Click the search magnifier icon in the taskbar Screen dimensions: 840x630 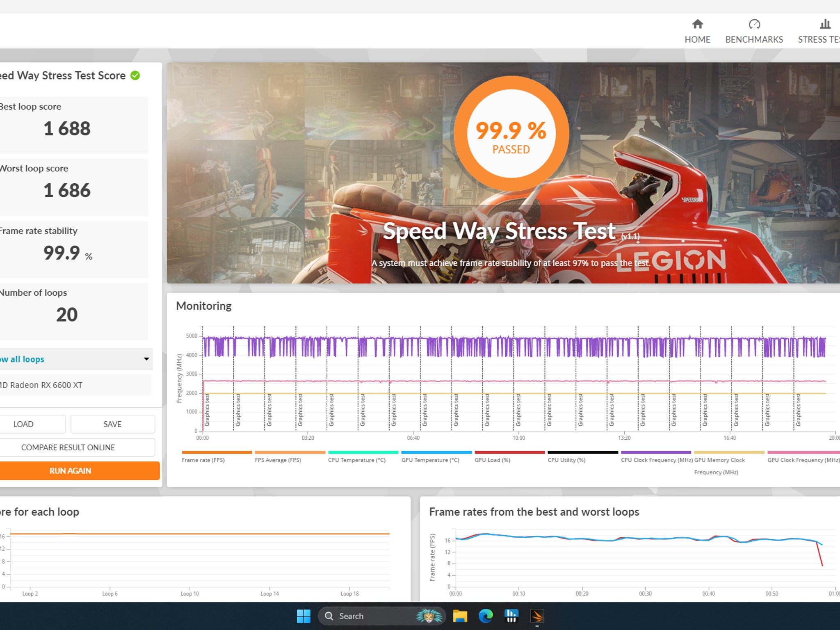point(329,616)
